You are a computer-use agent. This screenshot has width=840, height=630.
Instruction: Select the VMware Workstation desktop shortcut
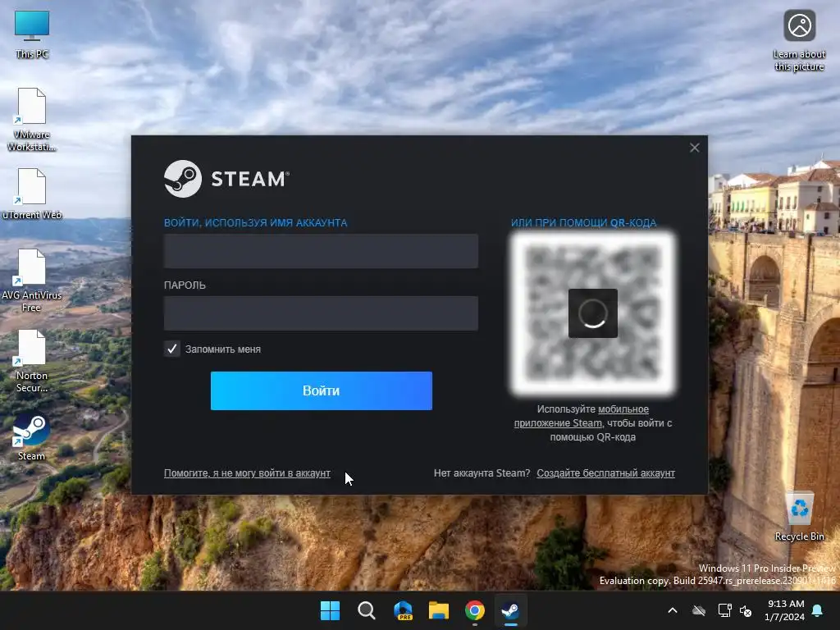coord(32,119)
